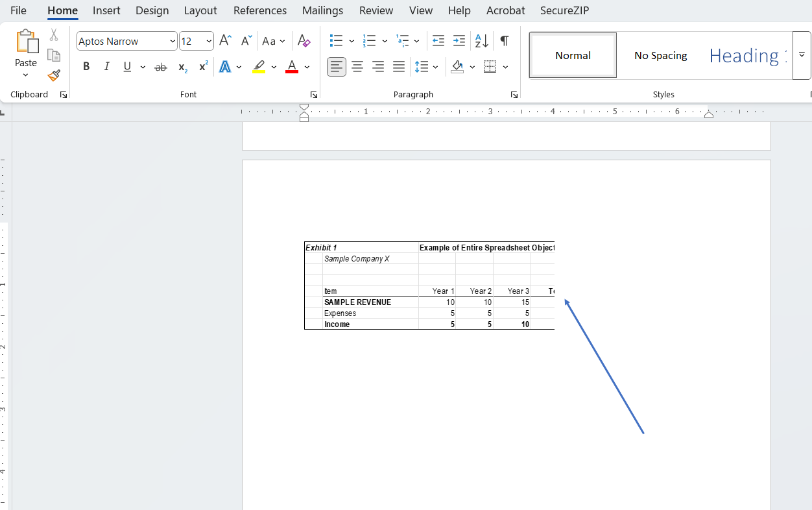
Task: Open the Paragraph dialog launcher
Action: (x=514, y=94)
